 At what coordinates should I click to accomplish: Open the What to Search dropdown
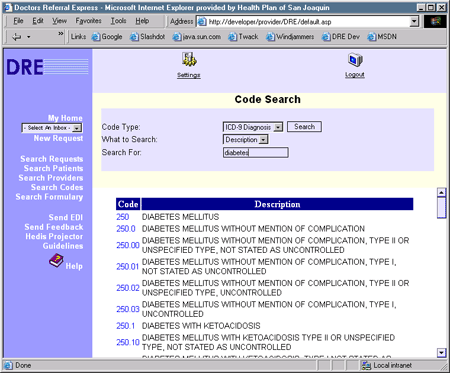point(263,140)
